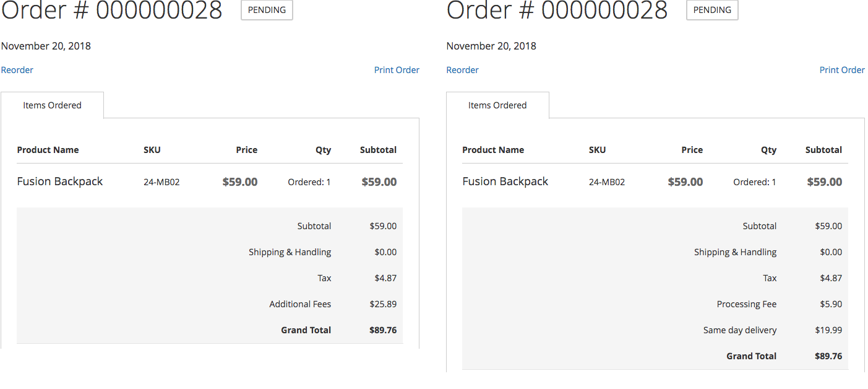
Task: Click the $25.89 additional fees amount
Action: click(x=383, y=304)
